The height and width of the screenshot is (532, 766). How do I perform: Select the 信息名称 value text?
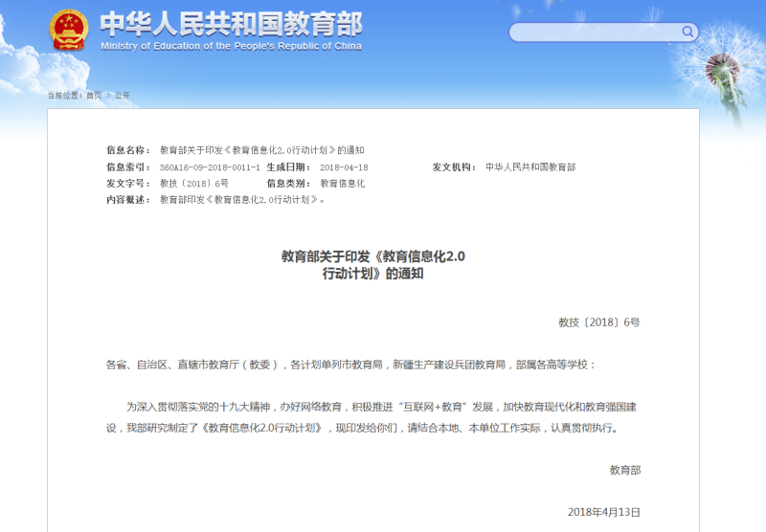(x=261, y=150)
